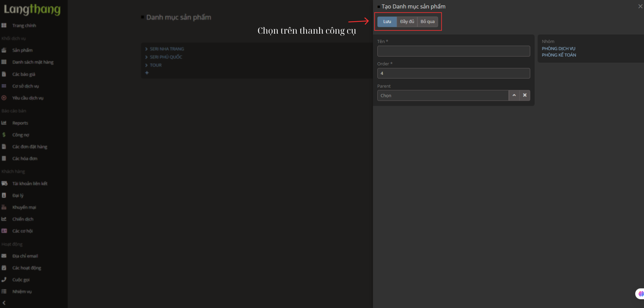Collapse the sidebar with bottom arrow
Viewport: 644px width, 308px height.
click(x=4, y=303)
